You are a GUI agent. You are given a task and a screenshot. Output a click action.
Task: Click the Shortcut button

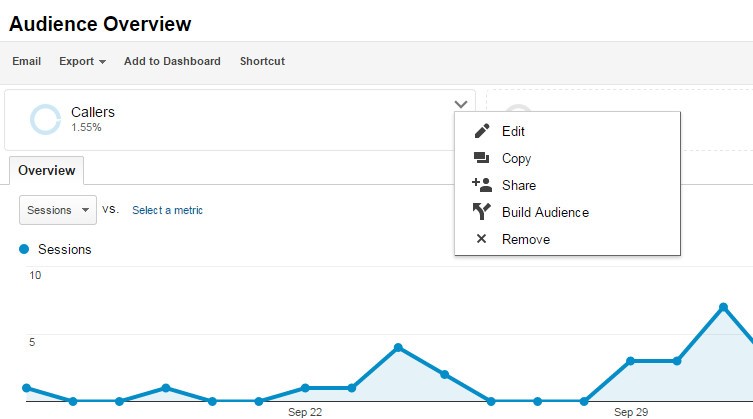[x=262, y=62]
